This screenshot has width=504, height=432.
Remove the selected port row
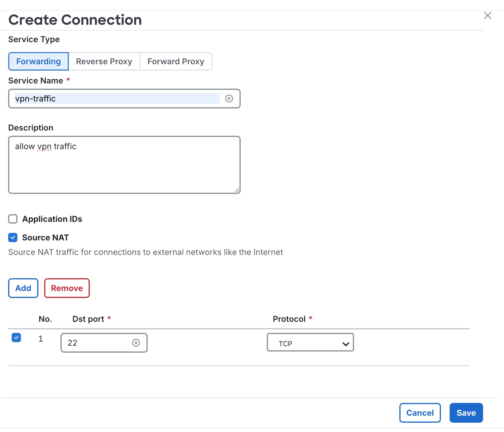(x=67, y=288)
